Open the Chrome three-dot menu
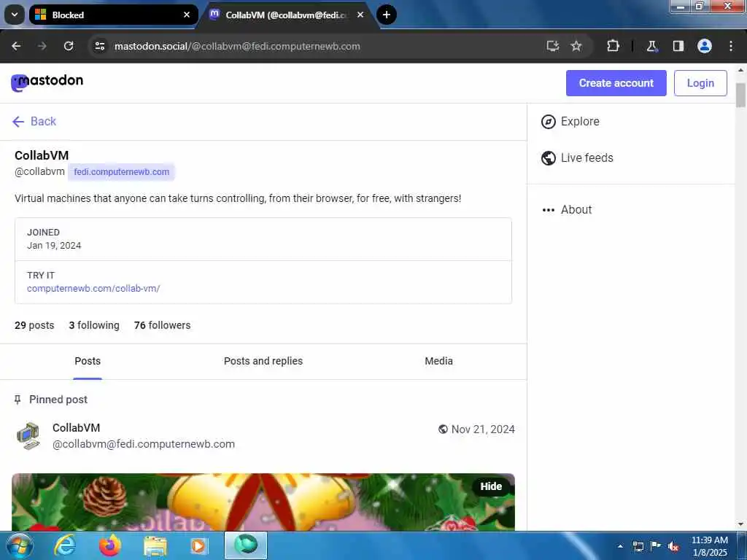Viewport: 747px width, 560px height. pyautogui.click(x=731, y=46)
